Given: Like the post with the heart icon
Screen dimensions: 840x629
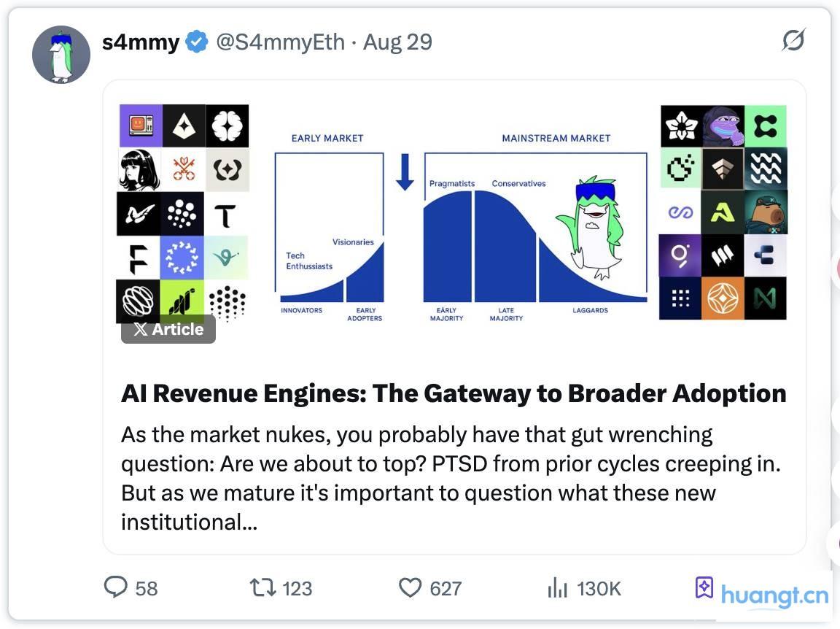Looking at the screenshot, I should click(411, 587).
